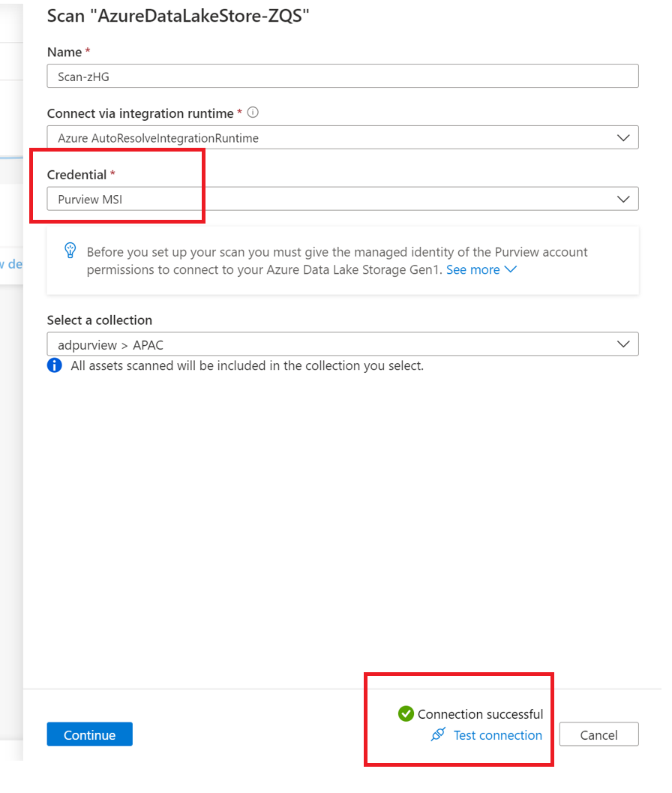The width and height of the screenshot is (672, 793).
Task: Click the blue info icon under collection
Action: 55,366
